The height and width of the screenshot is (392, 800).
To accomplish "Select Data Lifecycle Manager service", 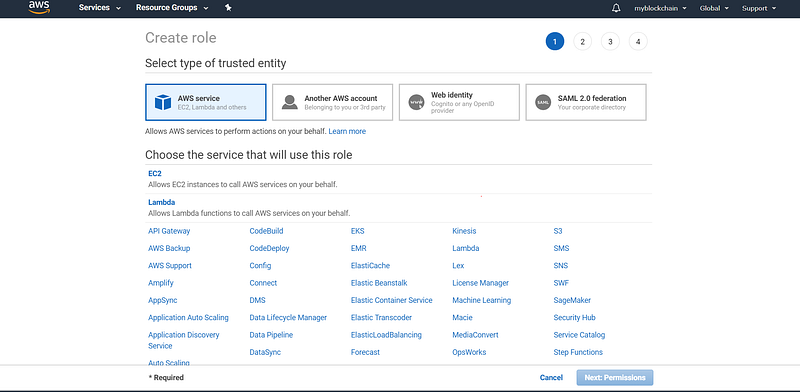I will pos(288,317).
